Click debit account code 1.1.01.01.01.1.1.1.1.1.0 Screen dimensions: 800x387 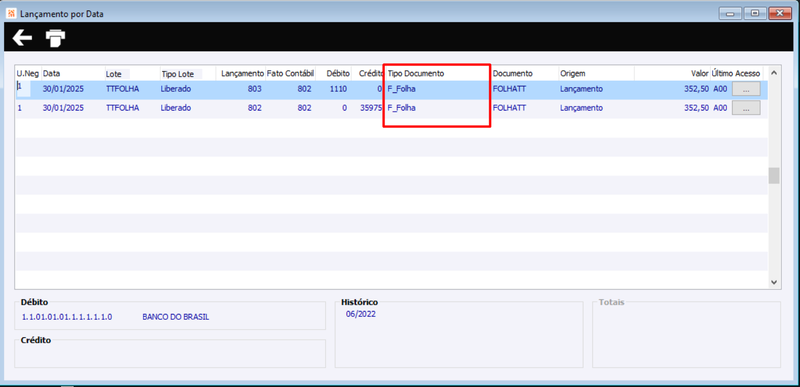67,317
